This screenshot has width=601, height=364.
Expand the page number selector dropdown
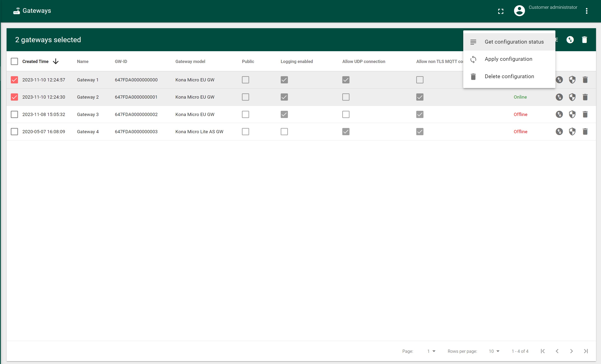click(431, 352)
